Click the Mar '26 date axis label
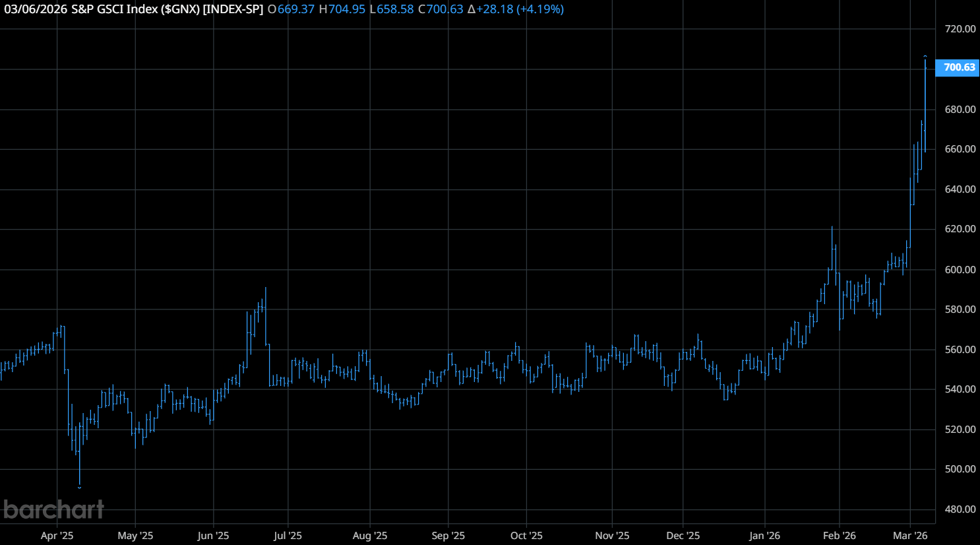Image resolution: width=980 pixels, height=545 pixels. [x=911, y=536]
